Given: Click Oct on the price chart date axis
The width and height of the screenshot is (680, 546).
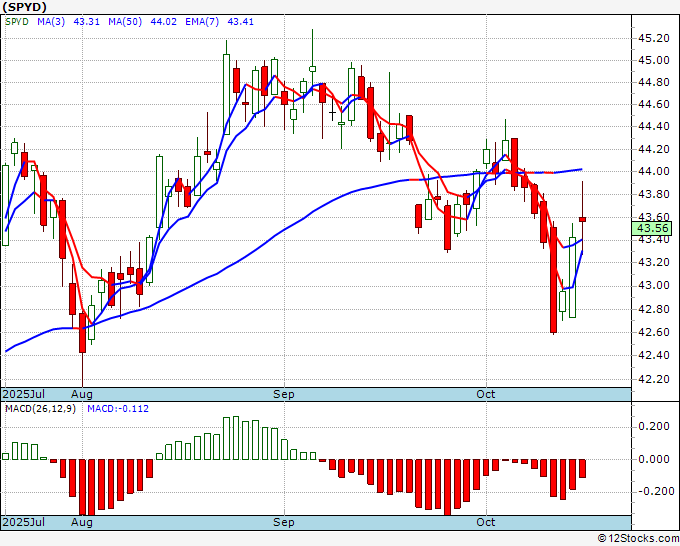Looking at the screenshot, I should point(485,394).
